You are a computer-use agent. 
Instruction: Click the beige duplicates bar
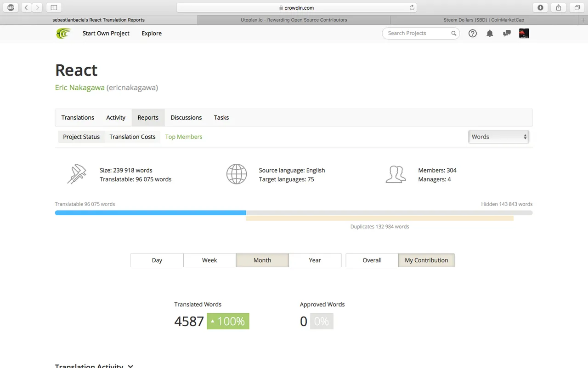click(380, 218)
